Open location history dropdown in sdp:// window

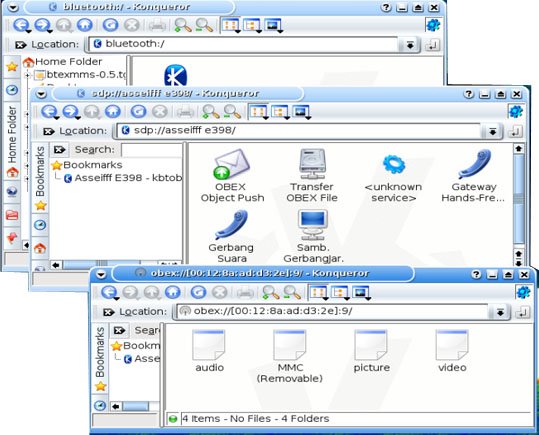pos(493,131)
